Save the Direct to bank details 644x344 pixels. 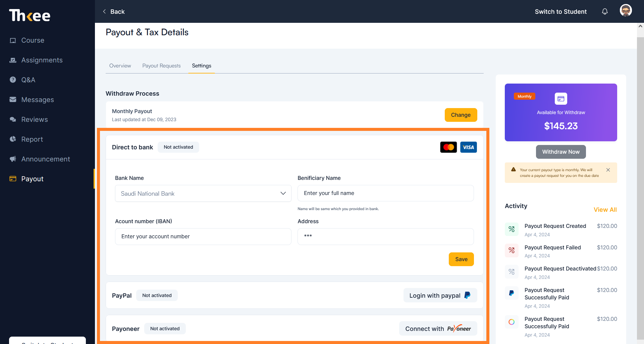[x=461, y=259]
